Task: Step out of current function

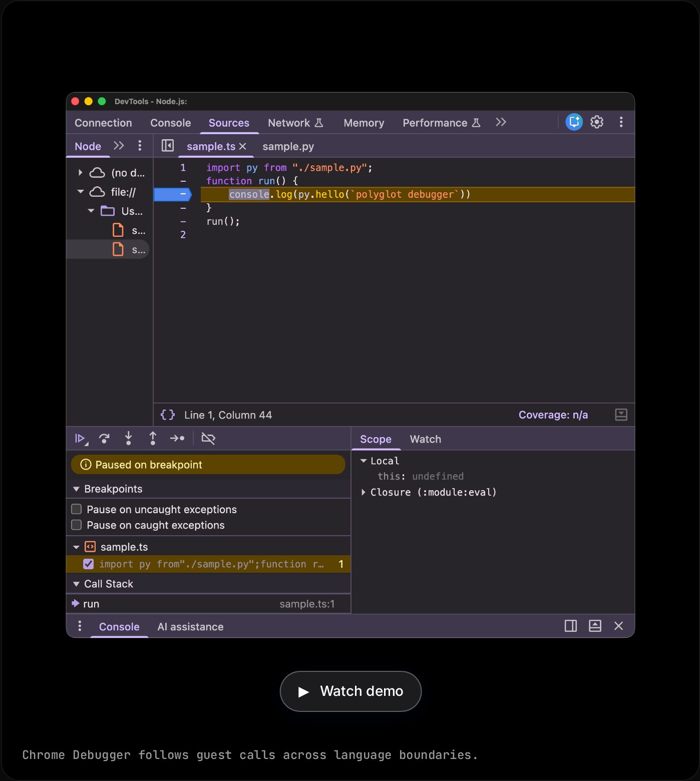Action: (x=153, y=439)
